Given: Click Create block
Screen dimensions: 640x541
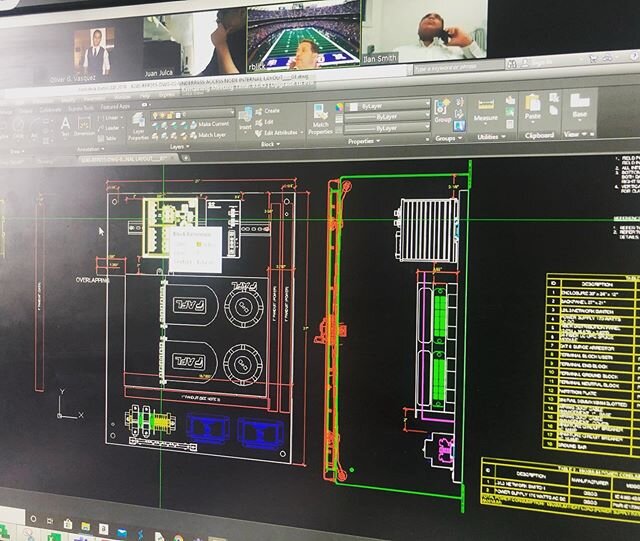Looking at the screenshot, I should 267,111.
